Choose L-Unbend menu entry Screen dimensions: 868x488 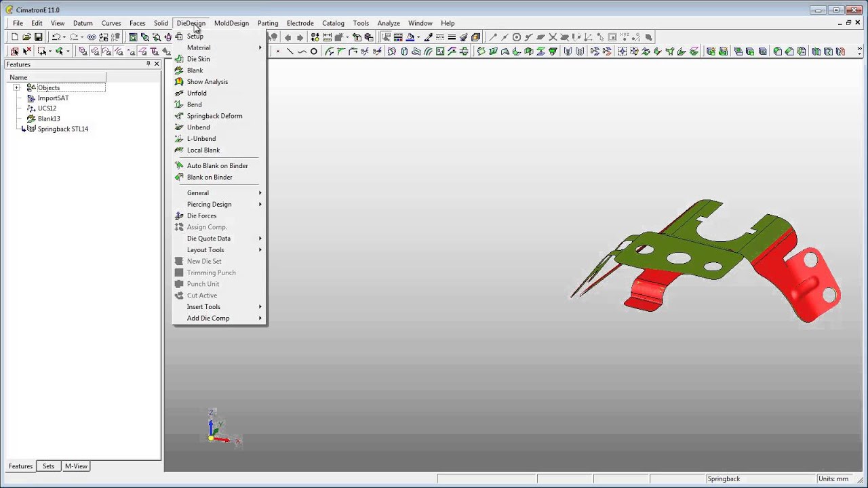click(x=219, y=138)
